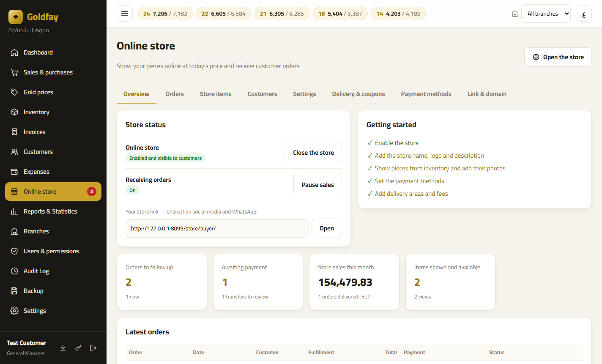Click the Settings gear icon in sidebar
602x364 pixels.
coord(14,311)
